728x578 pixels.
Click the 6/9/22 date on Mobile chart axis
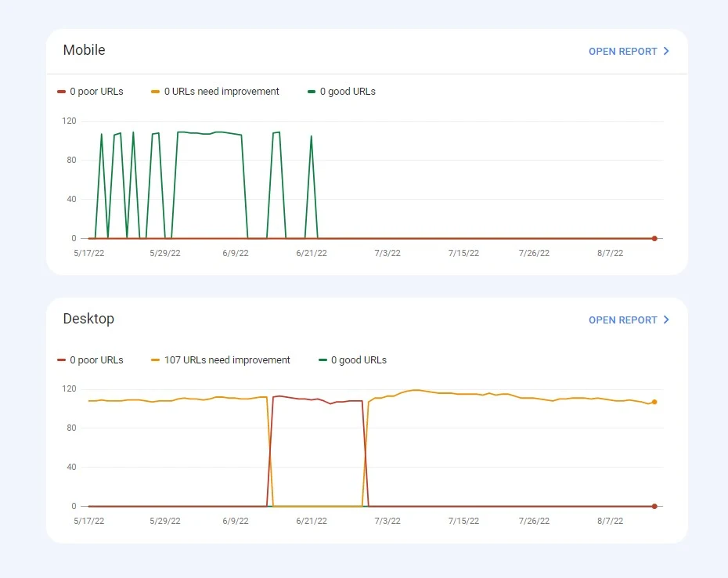click(x=236, y=253)
